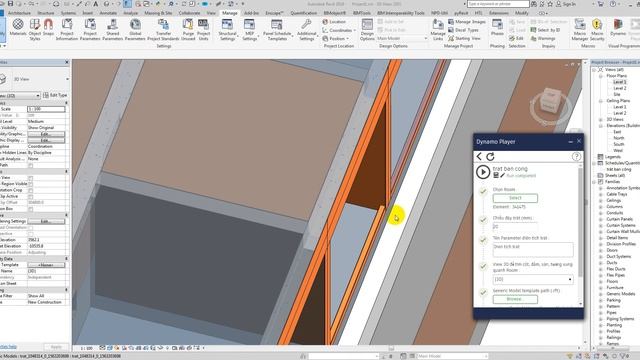Open Additional Settings dropdown

click(x=307, y=29)
